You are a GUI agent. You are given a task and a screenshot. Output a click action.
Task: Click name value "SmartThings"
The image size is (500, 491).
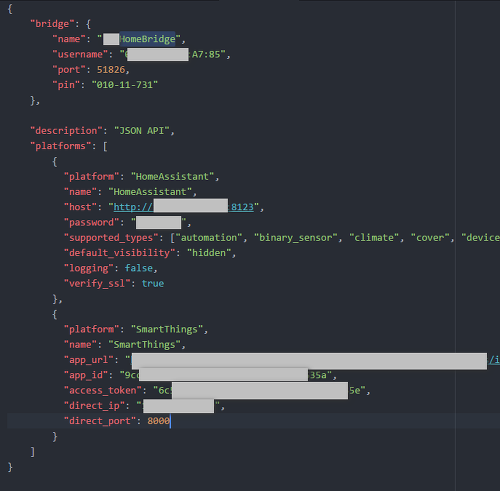(144, 345)
